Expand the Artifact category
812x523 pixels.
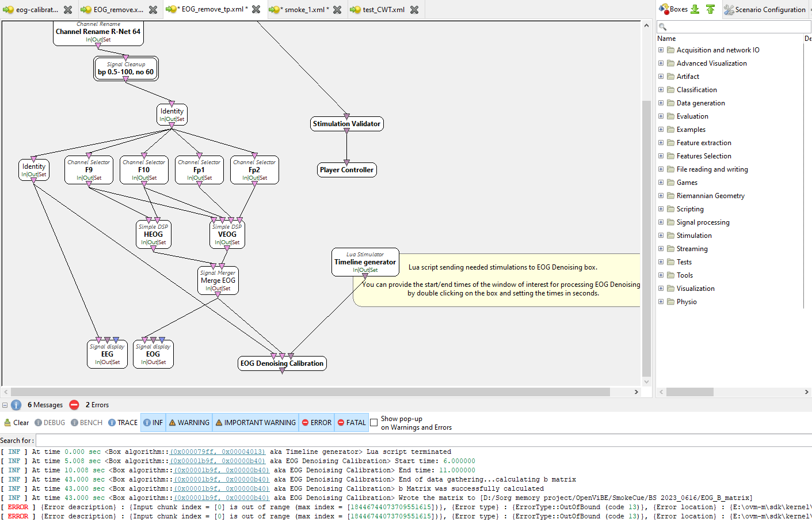click(661, 77)
